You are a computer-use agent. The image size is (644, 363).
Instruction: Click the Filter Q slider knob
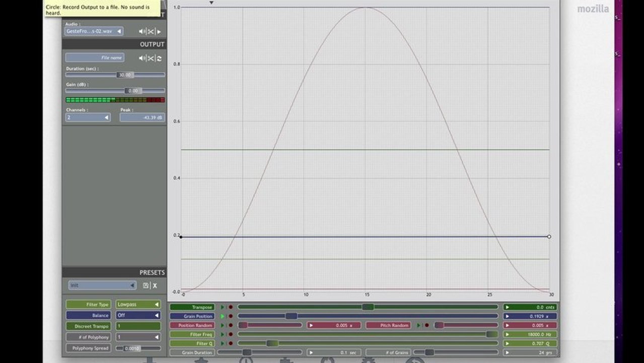coord(272,343)
